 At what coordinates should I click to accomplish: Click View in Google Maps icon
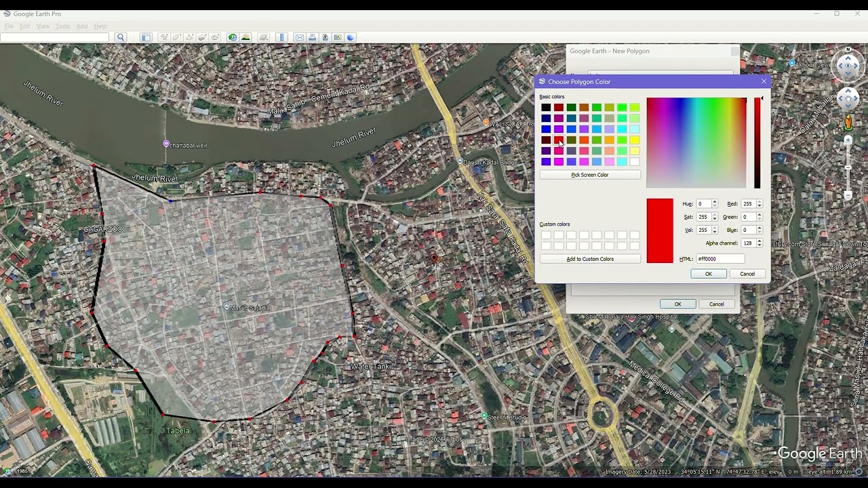(x=338, y=37)
